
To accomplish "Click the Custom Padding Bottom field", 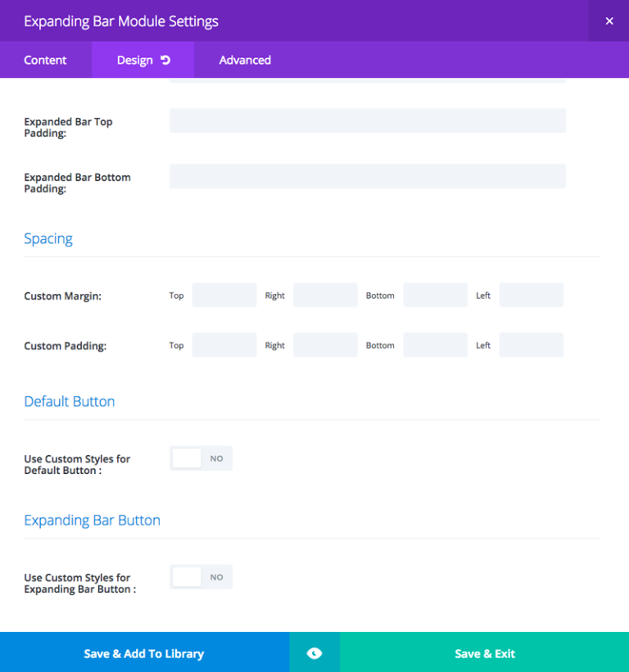I will (x=435, y=345).
